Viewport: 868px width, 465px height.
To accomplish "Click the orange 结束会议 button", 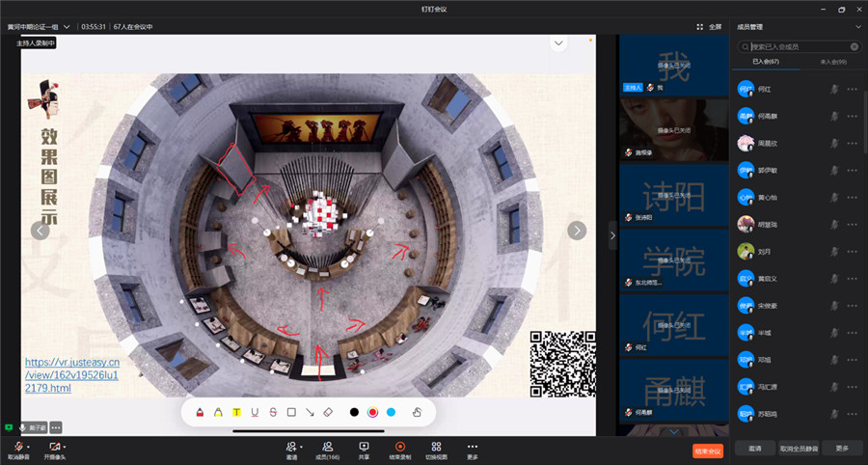I will pyautogui.click(x=707, y=451).
